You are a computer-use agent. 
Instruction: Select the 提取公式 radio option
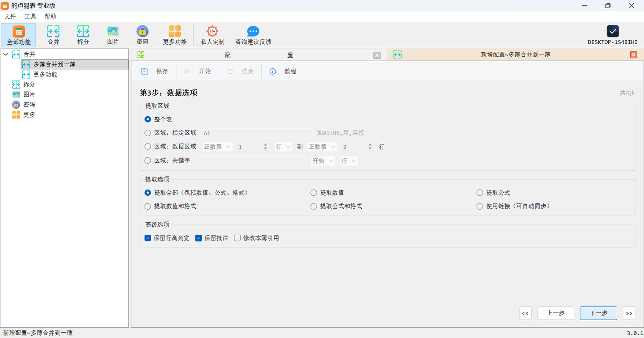480,193
